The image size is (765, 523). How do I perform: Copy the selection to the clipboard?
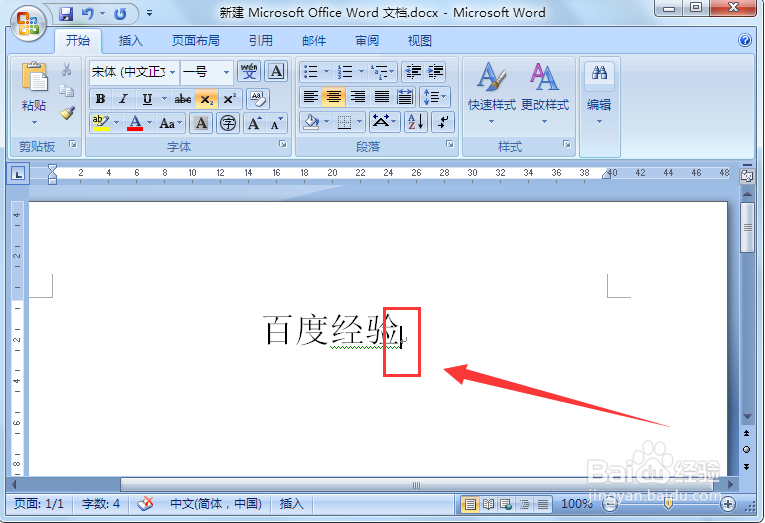[67, 91]
